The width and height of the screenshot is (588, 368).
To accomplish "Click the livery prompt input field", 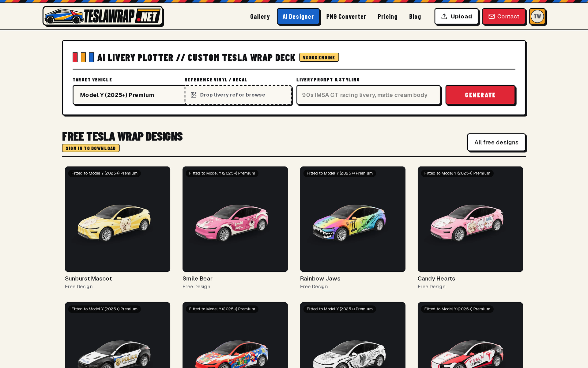I will click(x=368, y=95).
